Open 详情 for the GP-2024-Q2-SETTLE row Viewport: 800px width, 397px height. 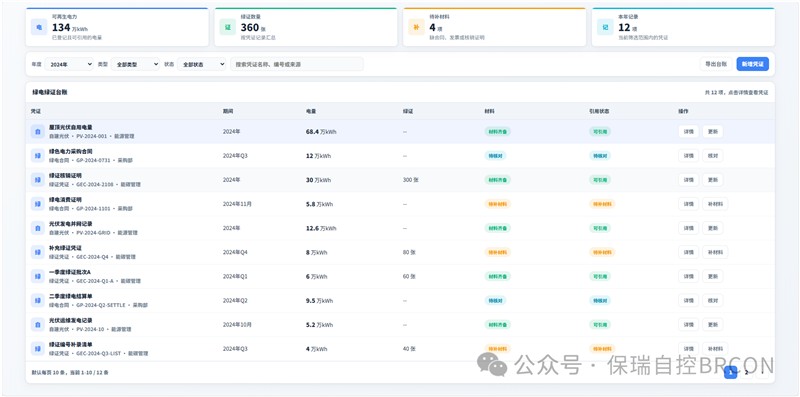688,301
